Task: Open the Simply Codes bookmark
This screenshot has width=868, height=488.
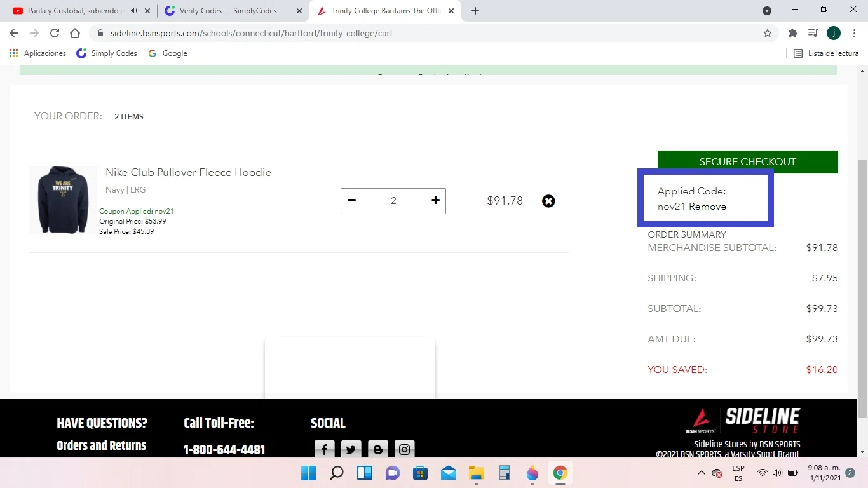Action: pos(107,53)
